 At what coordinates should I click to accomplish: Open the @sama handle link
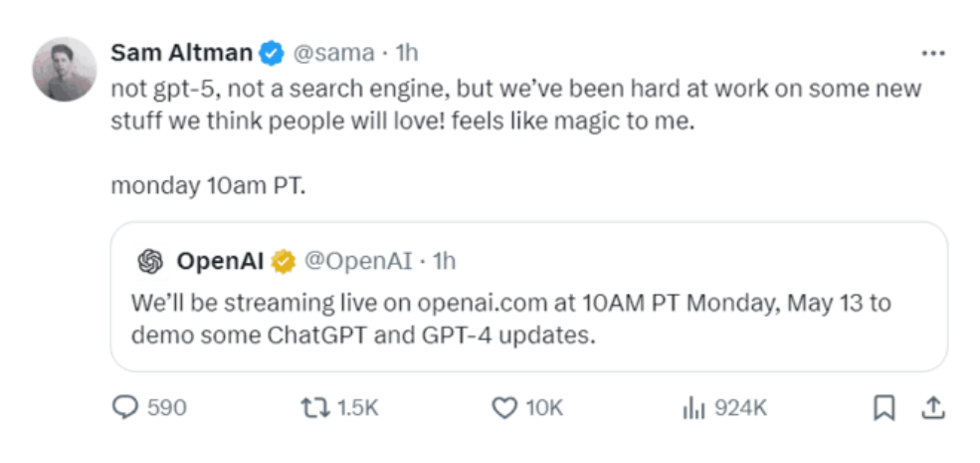click(x=333, y=54)
